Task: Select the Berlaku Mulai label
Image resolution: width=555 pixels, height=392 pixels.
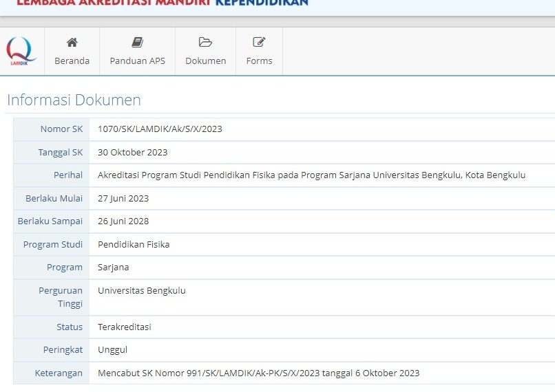Action: pyautogui.click(x=54, y=198)
